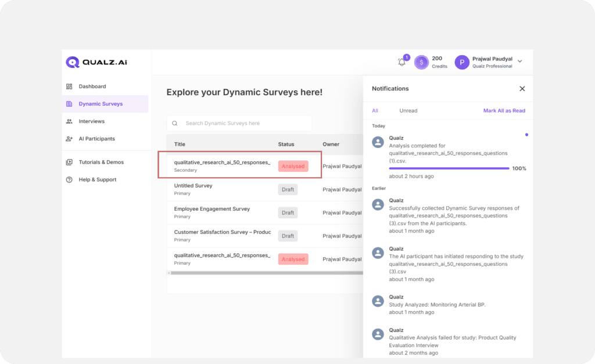Expand the Prajwal Paudyal account dropdown chevron
595x364 pixels.
pos(520,62)
